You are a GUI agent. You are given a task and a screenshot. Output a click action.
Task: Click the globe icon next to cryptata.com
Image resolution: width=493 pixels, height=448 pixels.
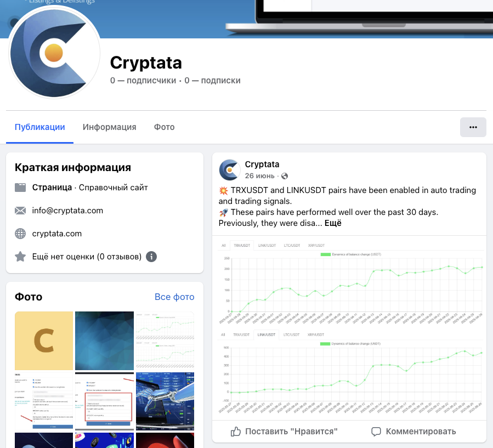coord(20,233)
